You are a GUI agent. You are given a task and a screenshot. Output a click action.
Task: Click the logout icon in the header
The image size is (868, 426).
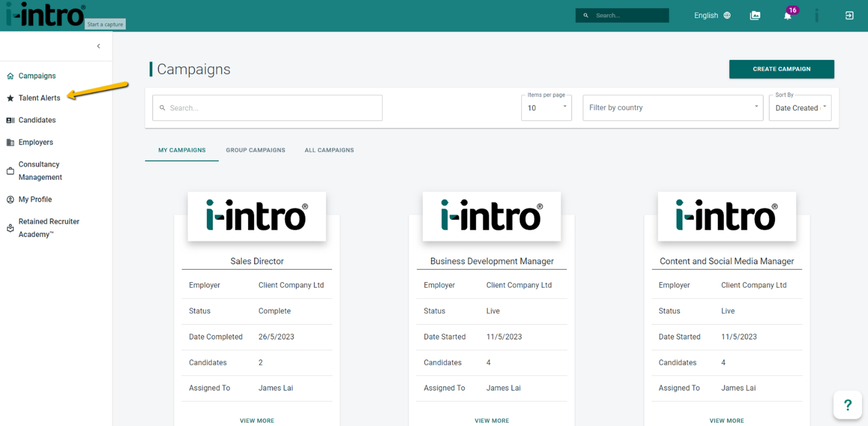coord(849,15)
